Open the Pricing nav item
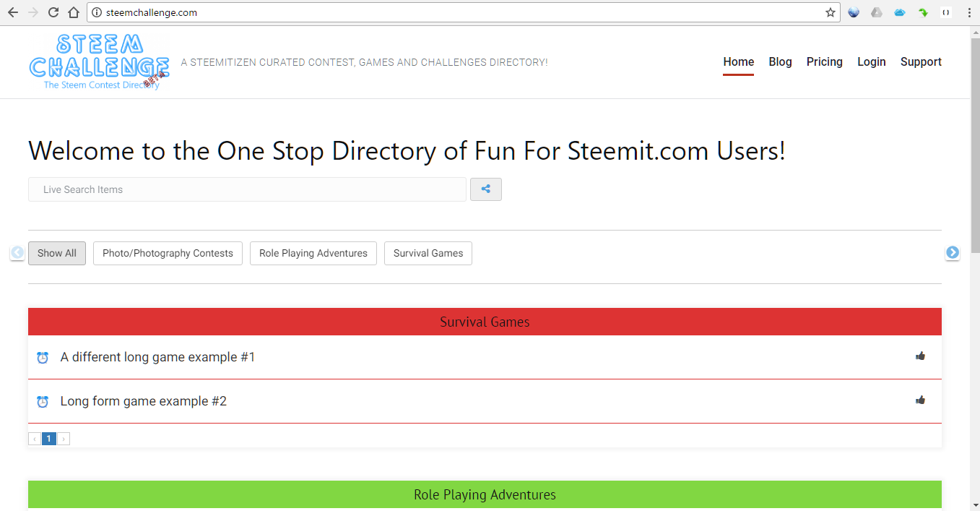Viewport: 980px width, 511px height. [825, 62]
